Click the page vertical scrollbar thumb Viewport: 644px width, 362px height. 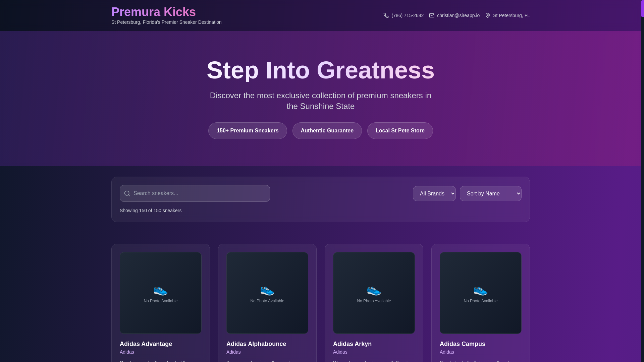[x=643, y=8]
